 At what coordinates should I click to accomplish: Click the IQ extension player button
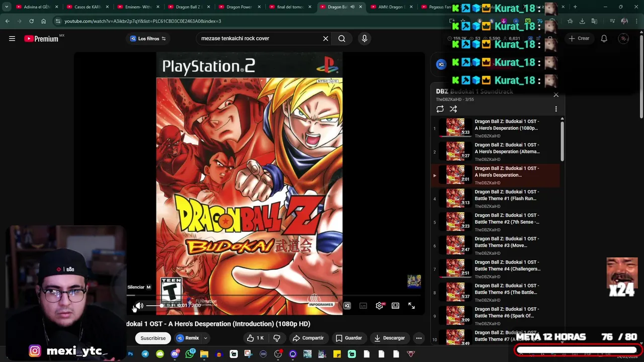347,306
